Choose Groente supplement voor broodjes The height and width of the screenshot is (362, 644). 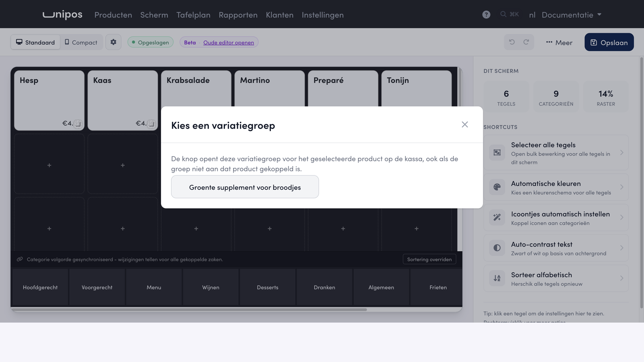tap(245, 187)
